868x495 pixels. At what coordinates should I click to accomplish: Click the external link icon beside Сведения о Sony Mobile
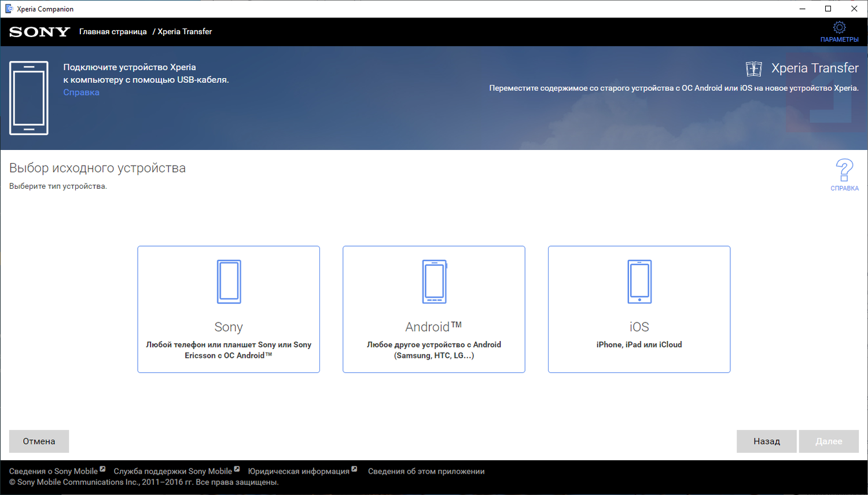point(102,469)
